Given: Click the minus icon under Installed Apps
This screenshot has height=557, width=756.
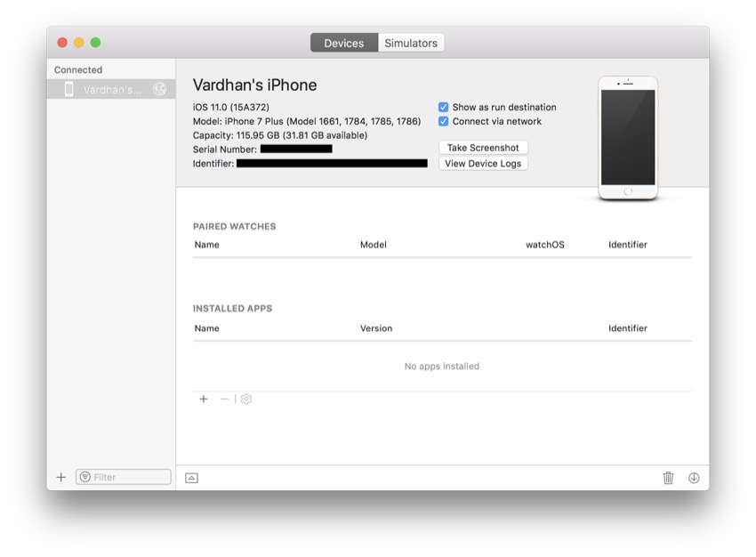Looking at the screenshot, I should 224,399.
